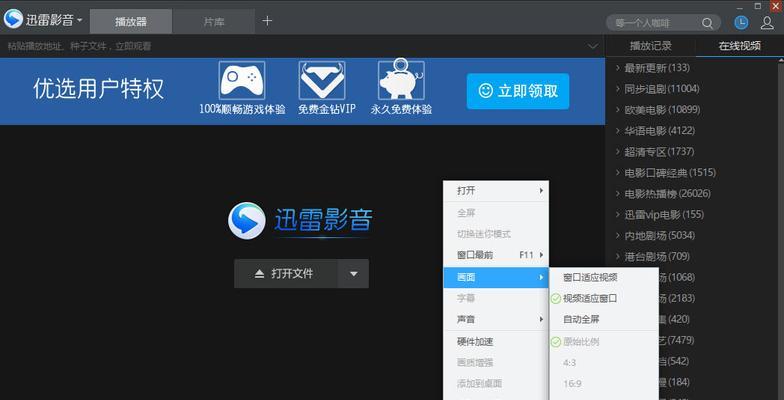Click the 优选用户特权 banner text
The image size is (784, 400).
click(x=98, y=89)
